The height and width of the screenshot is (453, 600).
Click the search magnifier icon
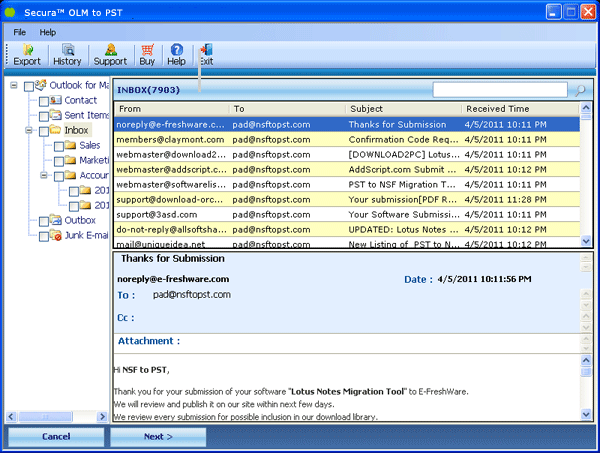pyautogui.click(x=580, y=90)
